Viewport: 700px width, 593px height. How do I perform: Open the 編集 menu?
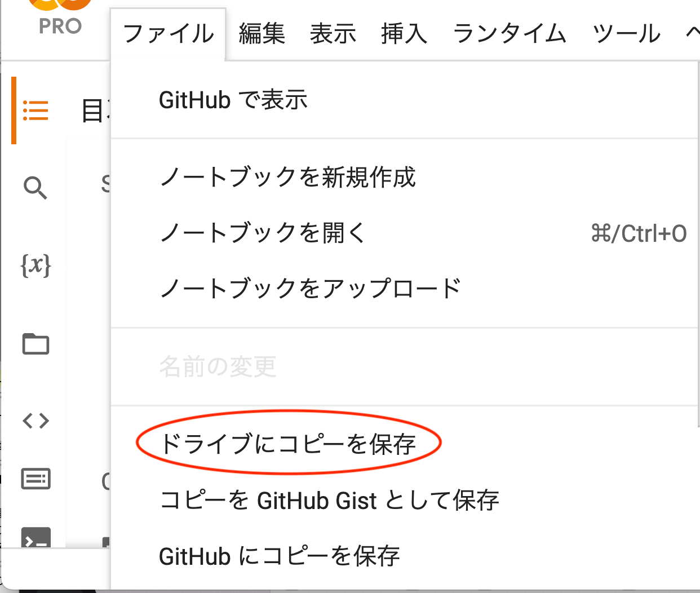pyautogui.click(x=262, y=34)
